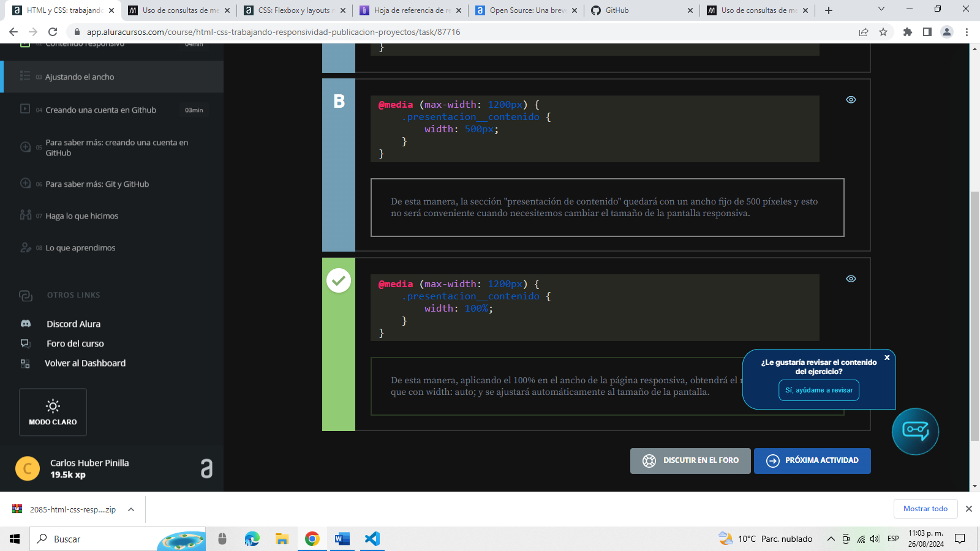Open lesson 03 Ajustando el ancho
This screenshot has height=551, width=980.
pyautogui.click(x=113, y=77)
